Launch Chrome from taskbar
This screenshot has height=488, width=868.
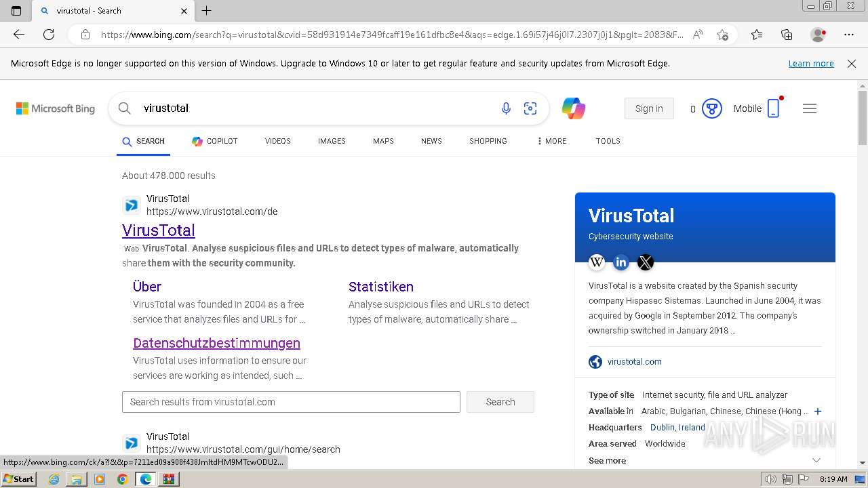tap(122, 479)
